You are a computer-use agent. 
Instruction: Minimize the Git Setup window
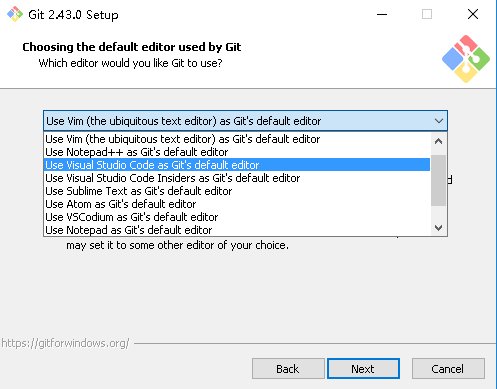(x=382, y=14)
